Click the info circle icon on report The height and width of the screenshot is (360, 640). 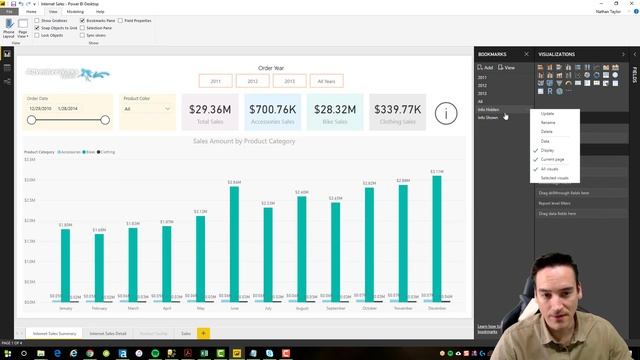446,113
